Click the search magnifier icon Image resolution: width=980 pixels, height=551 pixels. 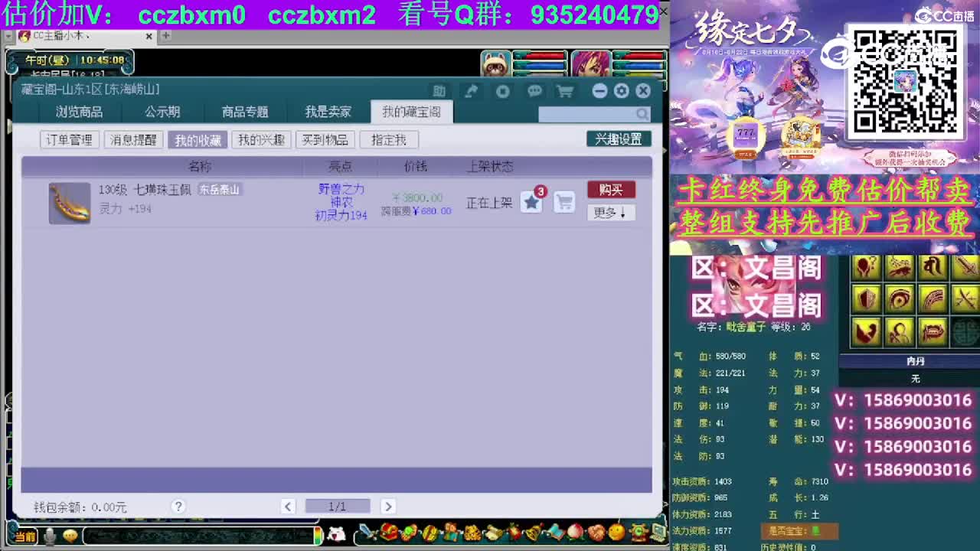tap(642, 114)
